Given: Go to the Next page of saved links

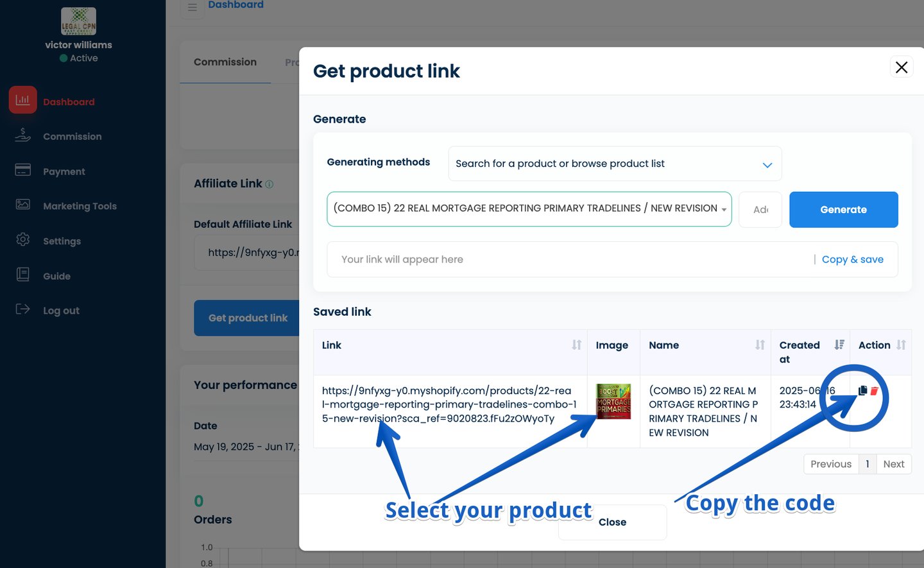Looking at the screenshot, I should (893, 464).
